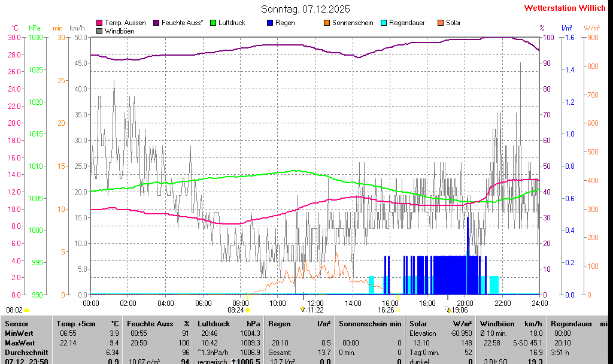Image resolution: width=613 pixels, height=364 pixels.
Task: Click the gray Windböen legend square
Action: pyautogui.click(x=99, y=31)
